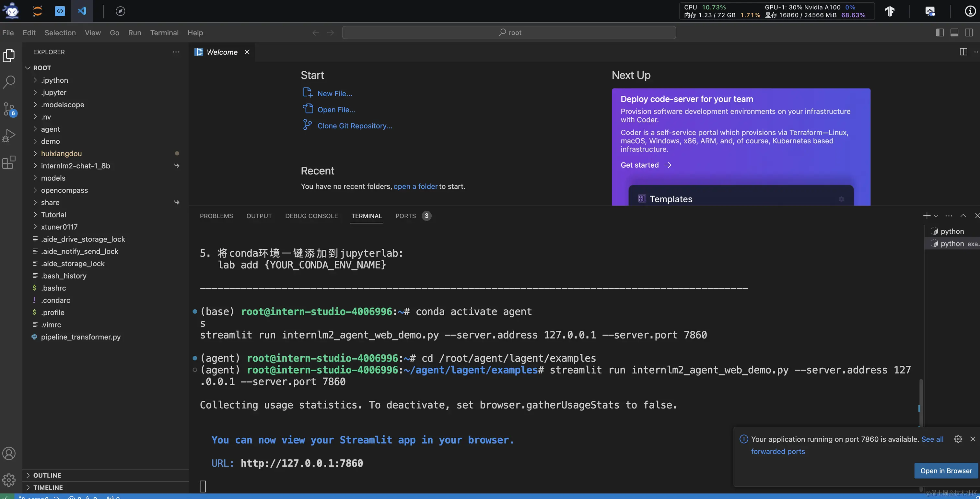Click Clone Git Repository link

point(355,125)
